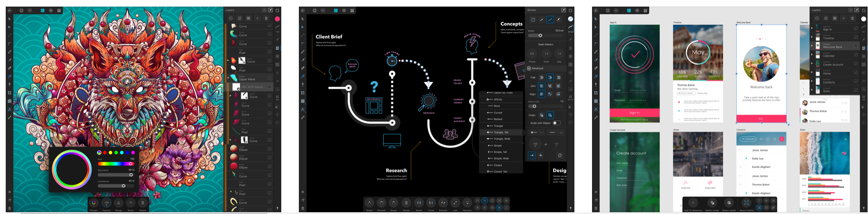This screenshot has width=868, height=214.
Task: Tap Opacity 100 icon in left screenshot
Action: pos(106,203)
